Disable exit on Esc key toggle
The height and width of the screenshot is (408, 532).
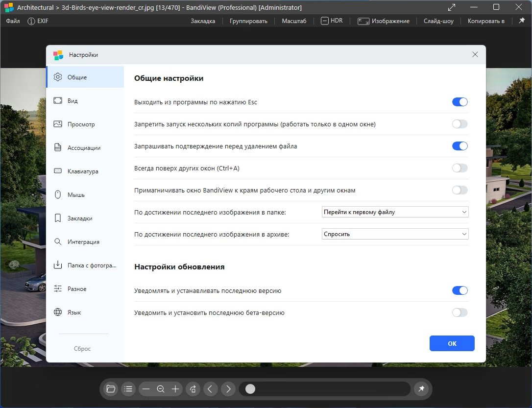(x=459, y=102)
